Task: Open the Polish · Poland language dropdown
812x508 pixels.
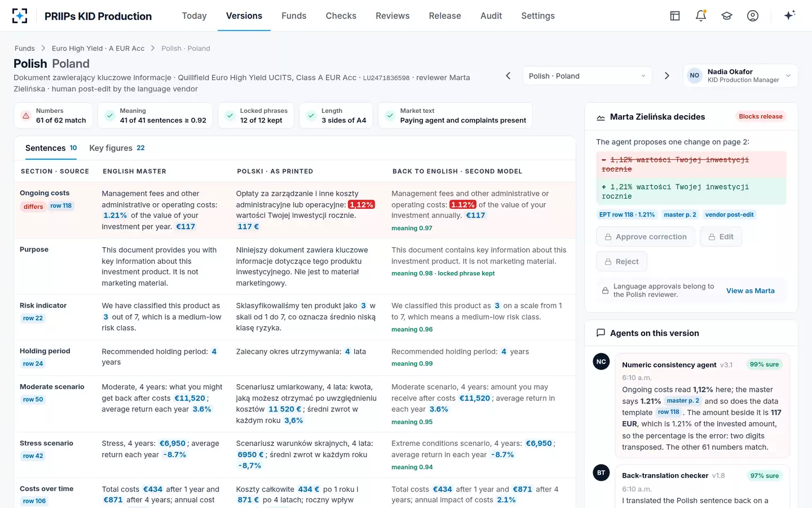Action: click(587, 76)
